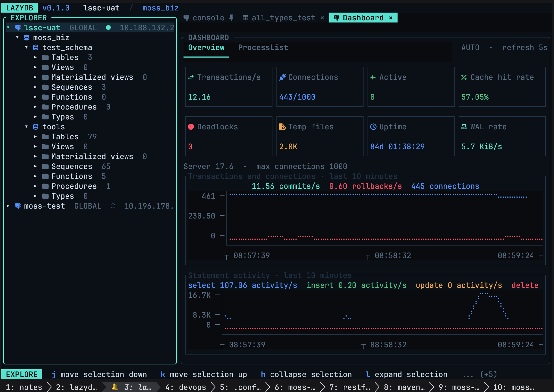Select the Views 0 row under tools
The width and height of the screenshot is (554, 392).
click(x=90, y=146)
